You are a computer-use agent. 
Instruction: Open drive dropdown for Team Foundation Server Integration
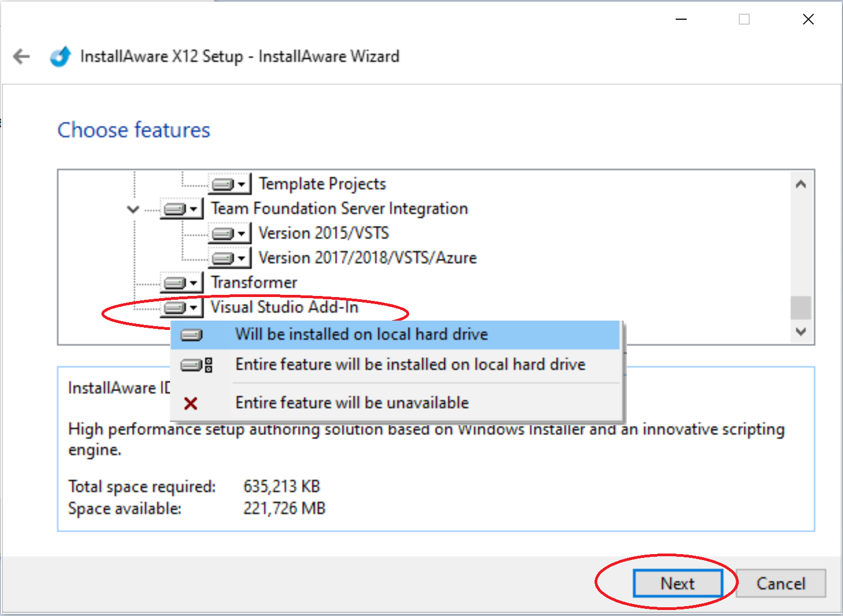182,209
